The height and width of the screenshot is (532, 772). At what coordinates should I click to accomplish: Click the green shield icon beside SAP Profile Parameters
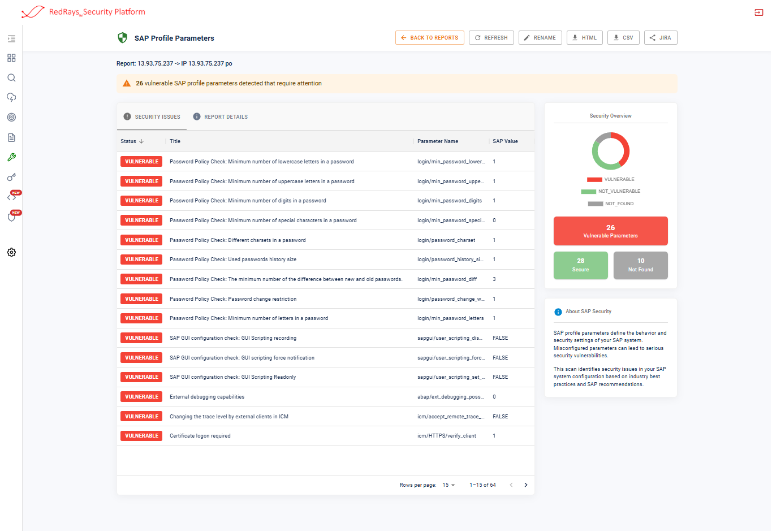tap(122, 38)
